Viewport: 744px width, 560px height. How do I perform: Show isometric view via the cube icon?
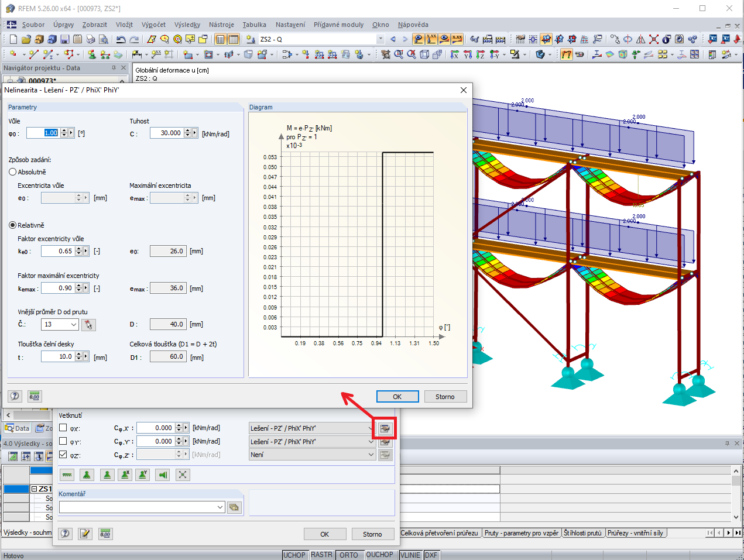coord(424,54)
